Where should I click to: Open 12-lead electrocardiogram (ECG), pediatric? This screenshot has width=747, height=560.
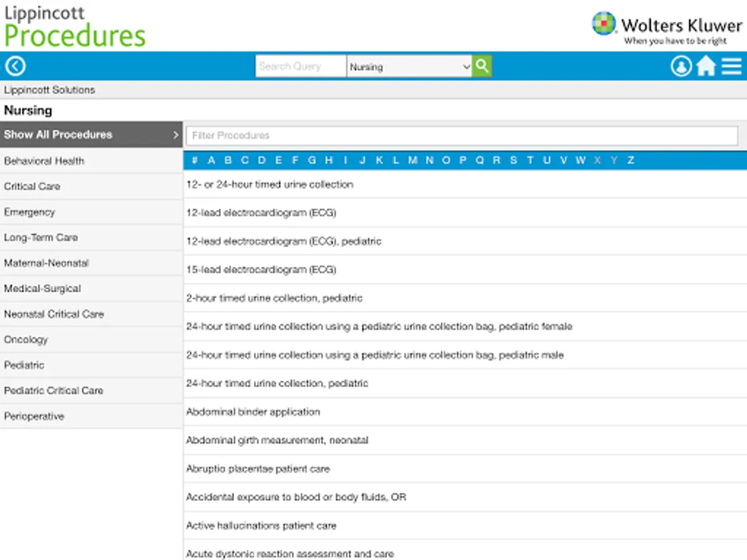[465, 241]
